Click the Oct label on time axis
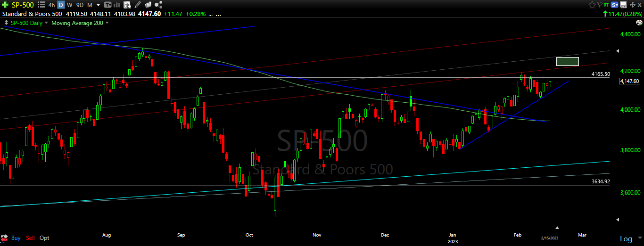This screenshot has width=644, height=246. [249, 234]
